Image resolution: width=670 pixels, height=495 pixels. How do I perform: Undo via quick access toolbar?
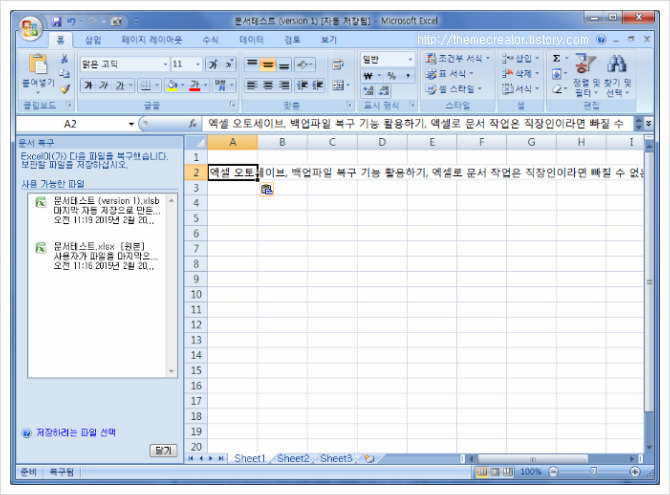[x=71, y=21]
